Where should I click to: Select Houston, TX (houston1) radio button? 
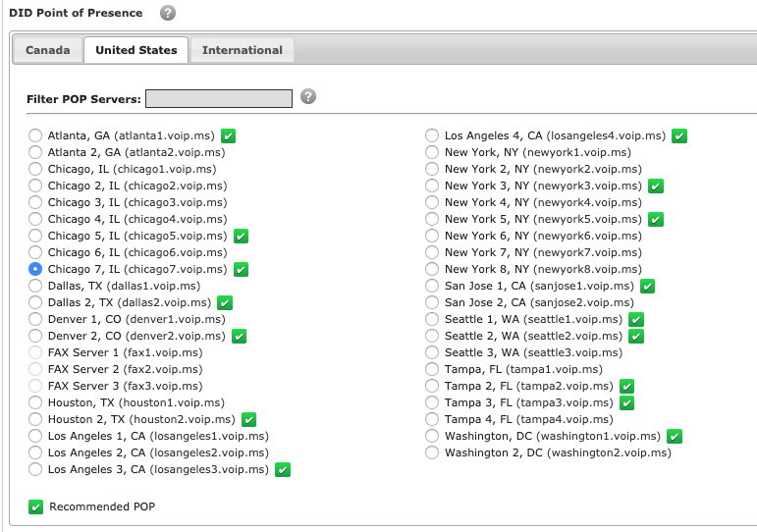pyautogui.click(x=35, y=402)
